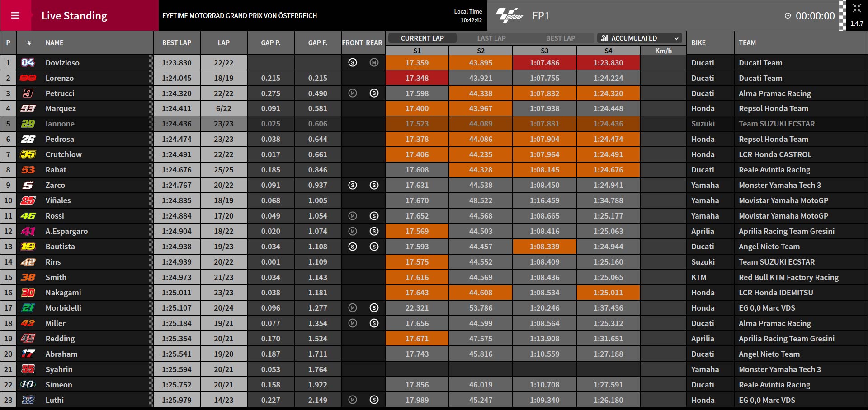Open the ACCUMULATED dropdown
This screenshot has height=410, width=868.
640,38
